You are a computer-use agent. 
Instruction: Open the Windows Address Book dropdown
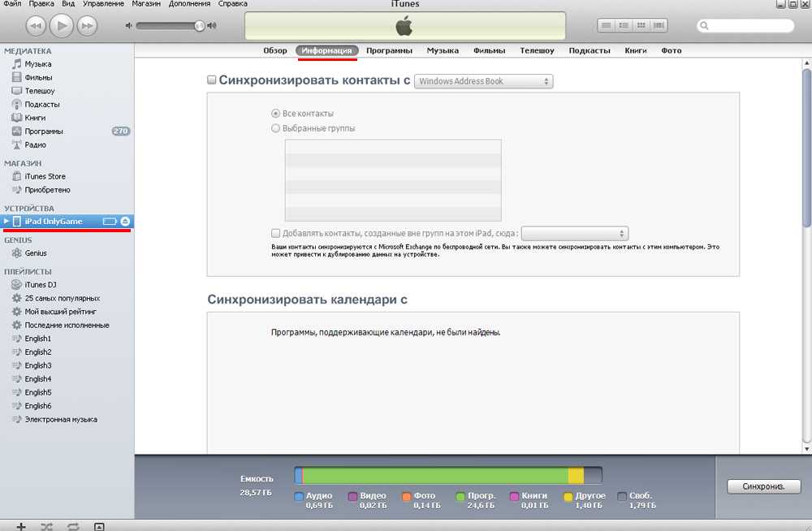tap(483, 81)
